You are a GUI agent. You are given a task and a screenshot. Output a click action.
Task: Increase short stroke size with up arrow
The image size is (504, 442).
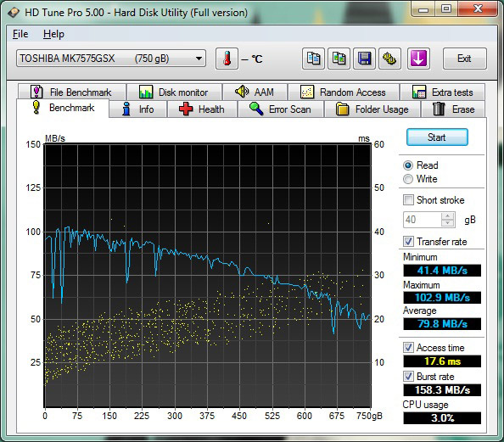(x=448, y=216)
